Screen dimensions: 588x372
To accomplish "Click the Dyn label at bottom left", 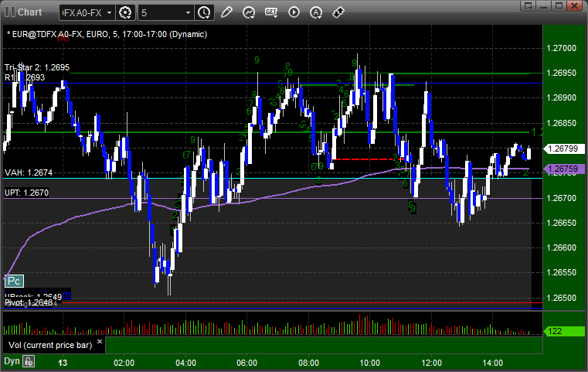I will point(12,361).
